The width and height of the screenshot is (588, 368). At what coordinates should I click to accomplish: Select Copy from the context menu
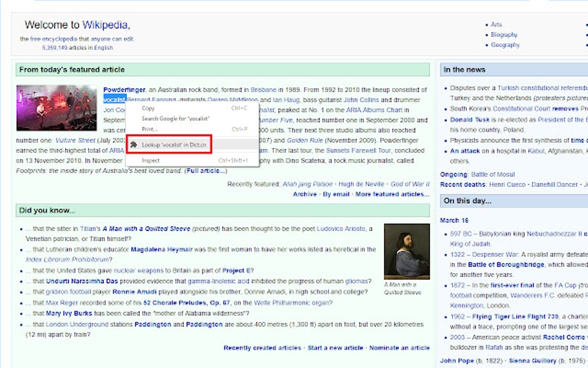click(x=148, y=107)
